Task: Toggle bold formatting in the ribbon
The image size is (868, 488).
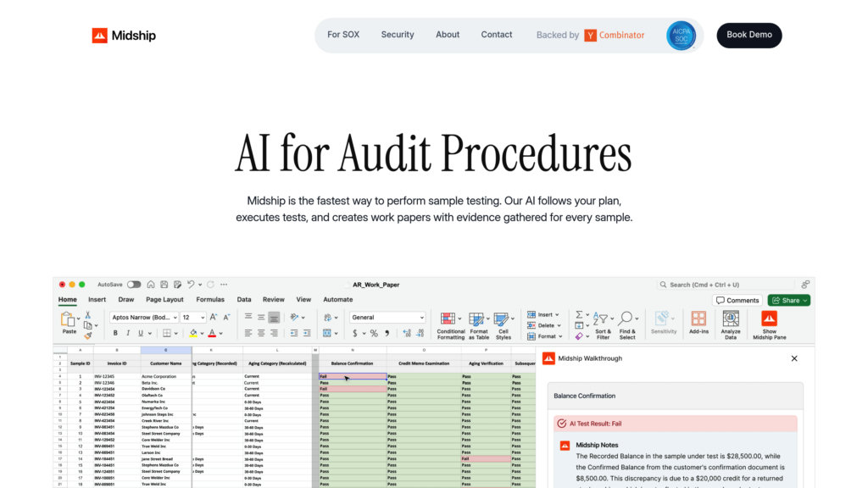Action: 115,333
